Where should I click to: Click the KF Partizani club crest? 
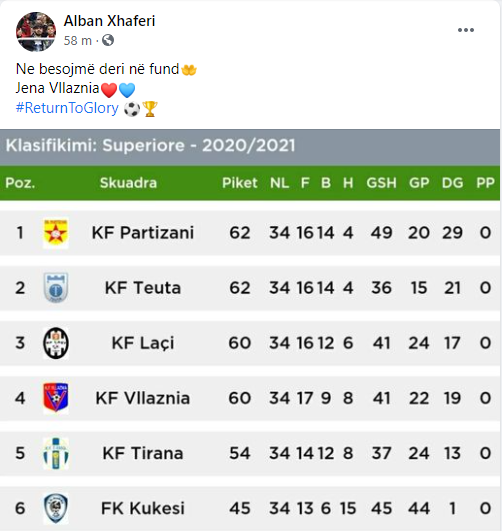coord(56,233)
